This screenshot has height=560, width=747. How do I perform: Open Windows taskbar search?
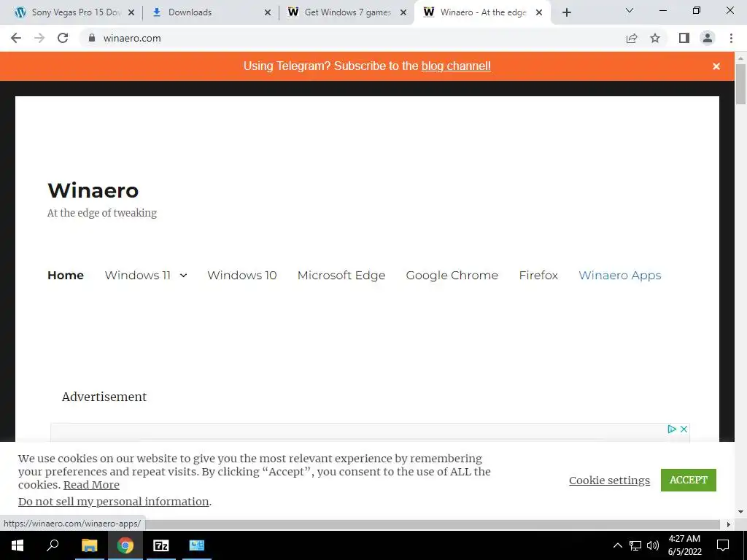tap(53, 545)
